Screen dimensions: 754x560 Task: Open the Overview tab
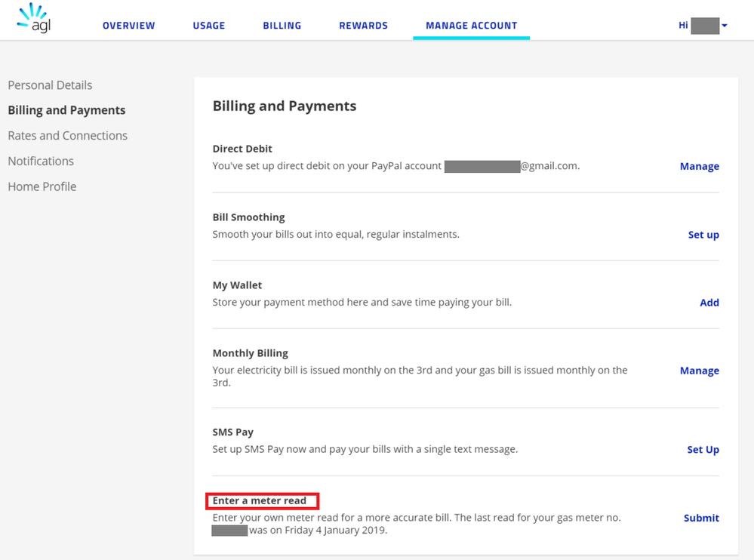click(x=128, y=26)
